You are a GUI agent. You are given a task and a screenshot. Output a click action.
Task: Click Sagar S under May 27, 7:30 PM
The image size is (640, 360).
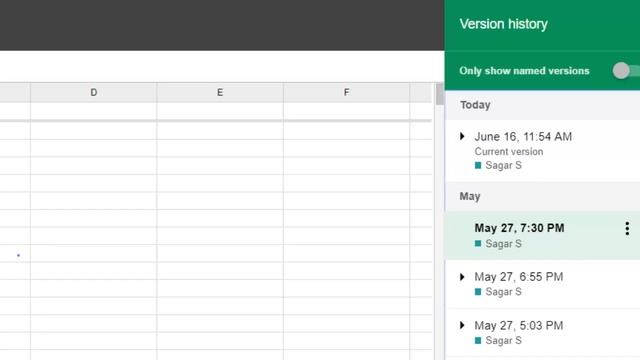point(503,244)
